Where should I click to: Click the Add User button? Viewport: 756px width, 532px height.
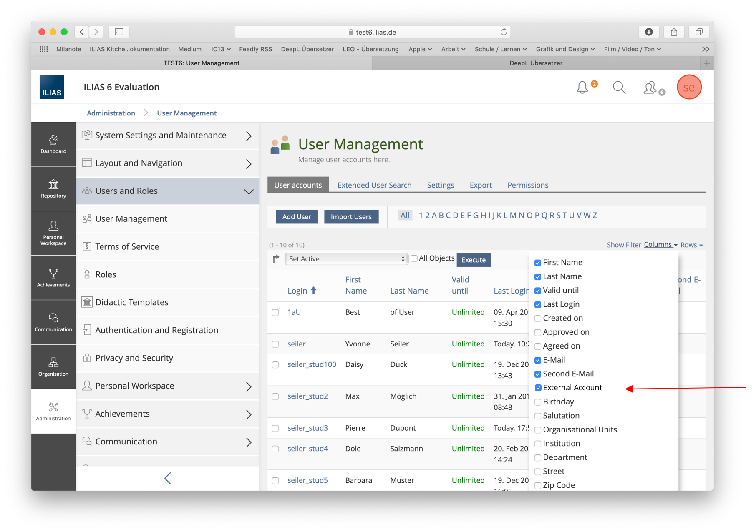297,217
